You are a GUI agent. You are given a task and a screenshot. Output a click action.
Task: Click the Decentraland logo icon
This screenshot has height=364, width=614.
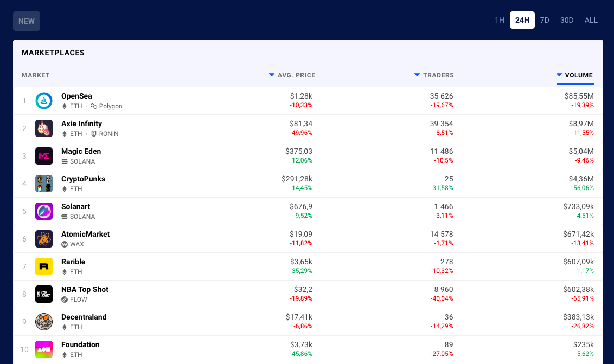pos(44,322)
